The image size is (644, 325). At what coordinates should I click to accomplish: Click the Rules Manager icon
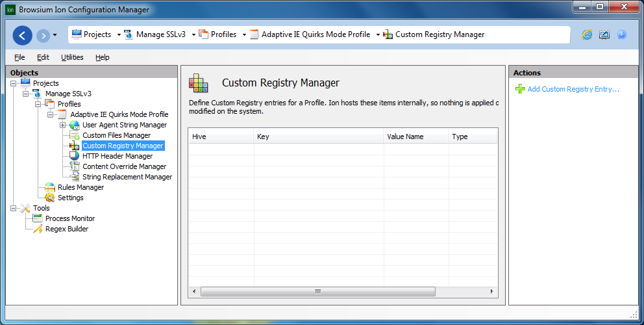(50, 187)
